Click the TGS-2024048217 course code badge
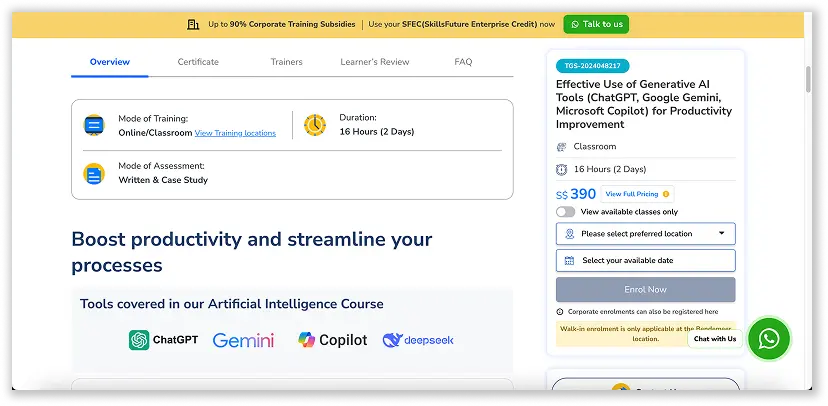This screenshot has height=406, width=828. [592, 66]
